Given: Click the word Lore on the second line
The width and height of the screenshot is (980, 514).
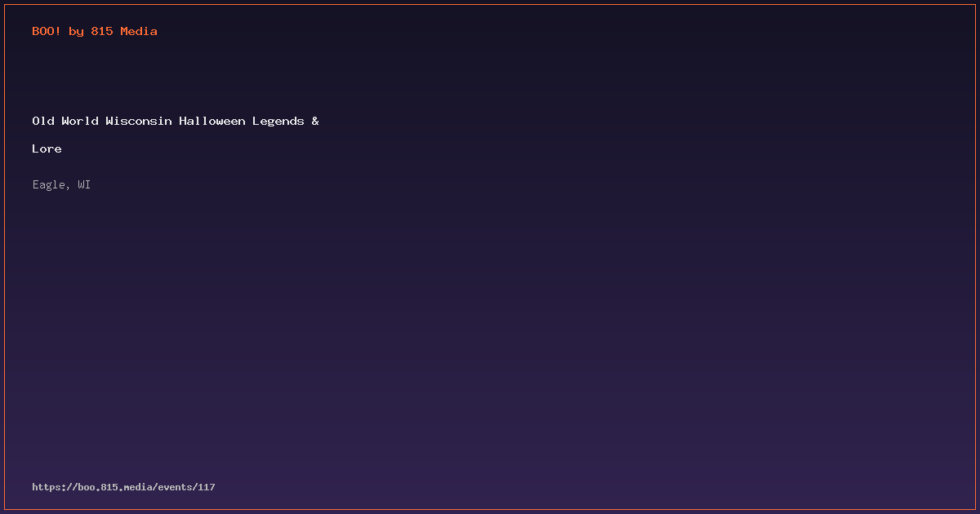Looking at the screenshot, I should 47,148.
